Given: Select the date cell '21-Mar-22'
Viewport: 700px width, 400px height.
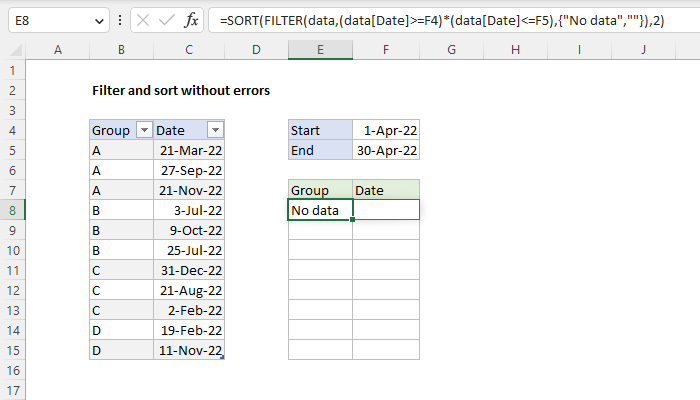Looking at the screenshot, I should tap(189, 150).
